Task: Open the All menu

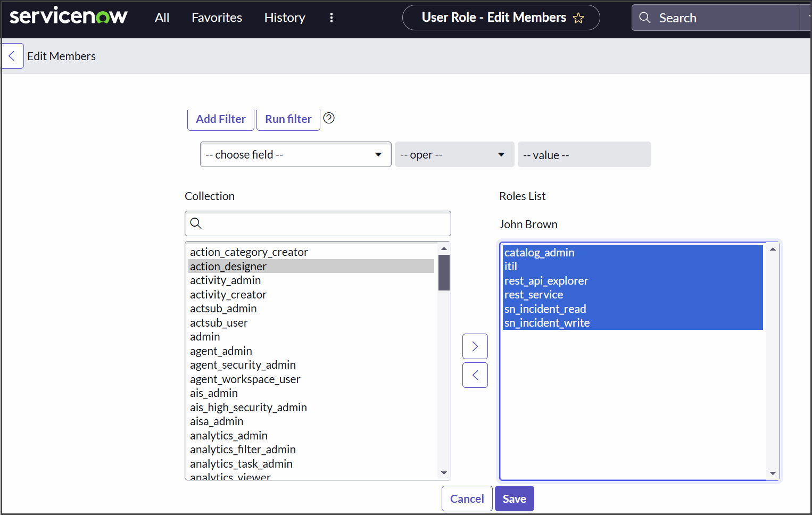Action: [162, 18]
